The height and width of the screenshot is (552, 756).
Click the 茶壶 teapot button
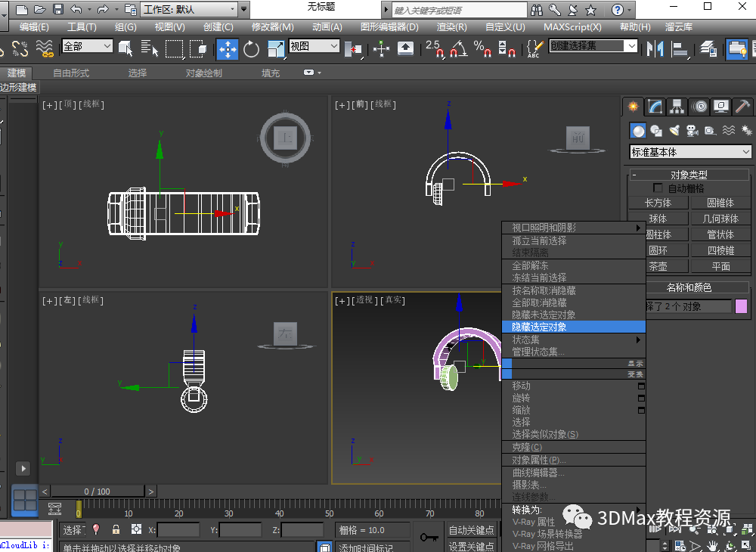point(658,266)
